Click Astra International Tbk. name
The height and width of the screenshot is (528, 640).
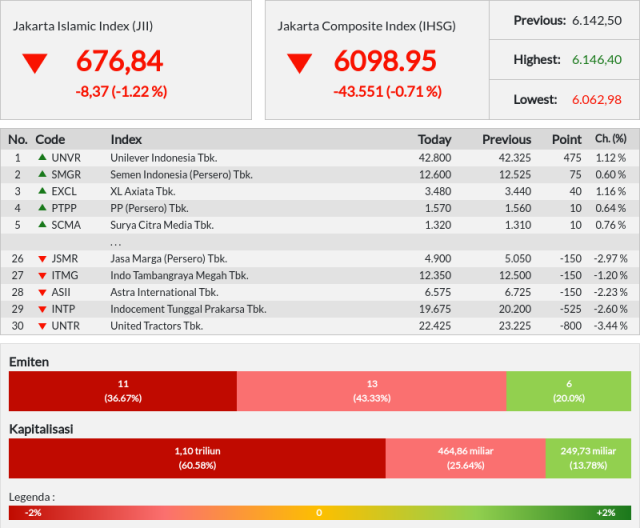point(164,292)
